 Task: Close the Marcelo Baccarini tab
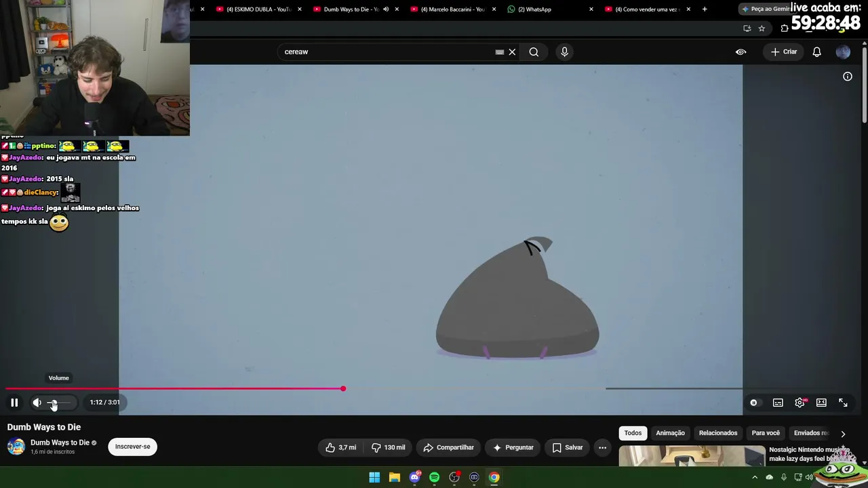(494, 9)
